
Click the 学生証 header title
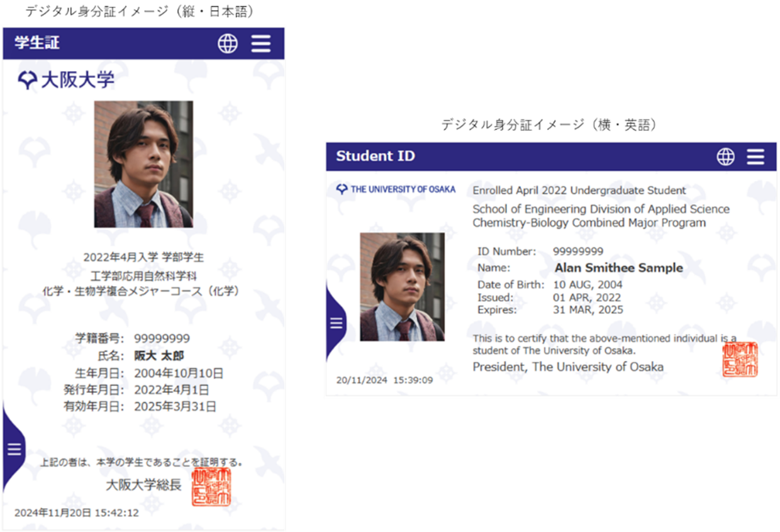coord(37,43)
